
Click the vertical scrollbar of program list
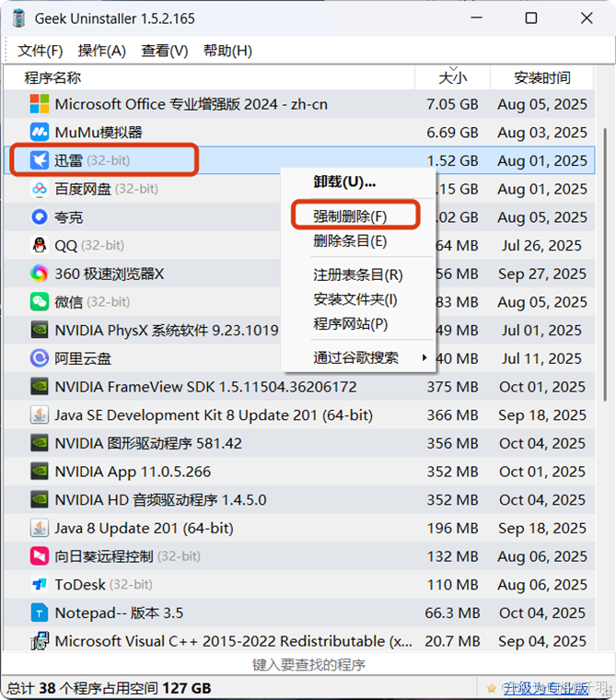pos(605,264)
